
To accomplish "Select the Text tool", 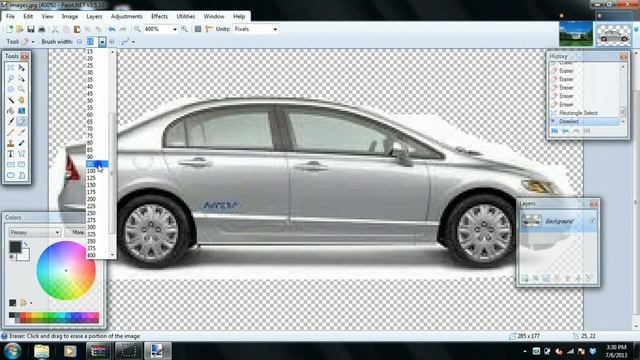I will point(11,154).
